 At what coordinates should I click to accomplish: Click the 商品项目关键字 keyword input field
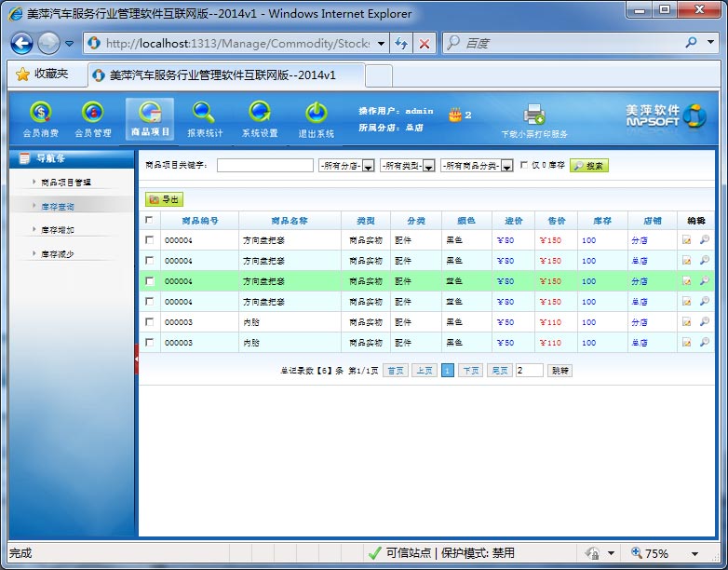pyautogui.click(x=264, y=166)
